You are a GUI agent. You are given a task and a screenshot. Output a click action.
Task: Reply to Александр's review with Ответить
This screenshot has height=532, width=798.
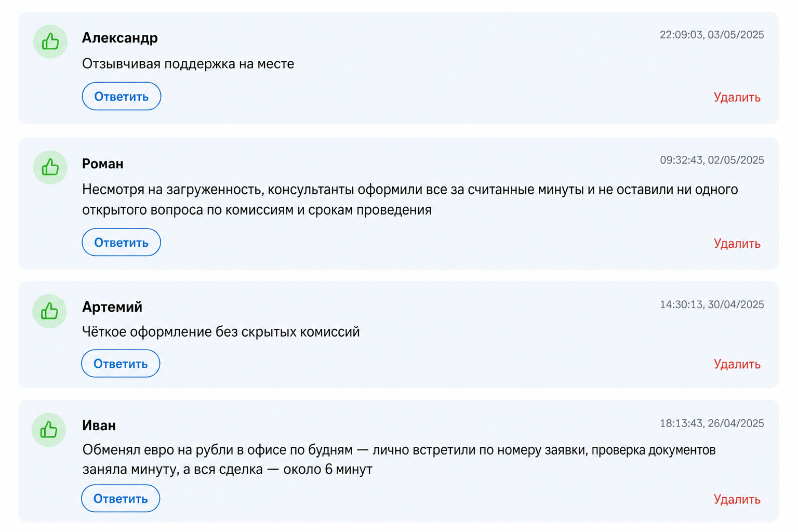tap(122, 96)
